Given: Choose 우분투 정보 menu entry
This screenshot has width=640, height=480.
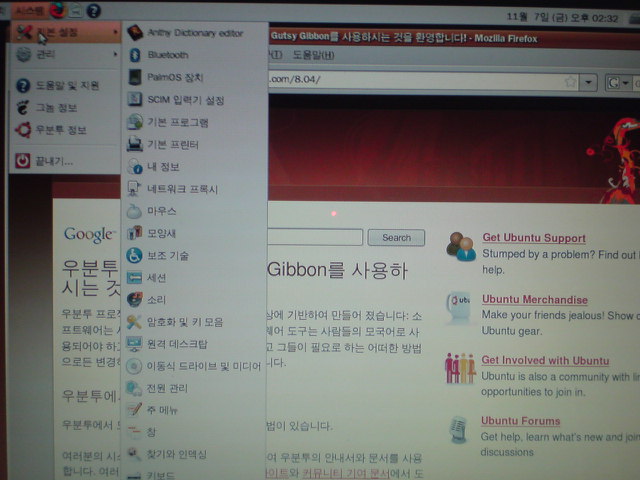Looking at the screenshot, I should tap(65, 130).
